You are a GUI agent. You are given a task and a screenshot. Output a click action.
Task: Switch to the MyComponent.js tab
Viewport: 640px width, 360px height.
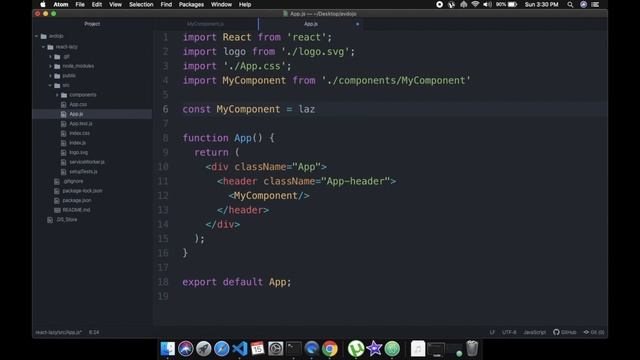pyautogui.click(x=205, y=24)
